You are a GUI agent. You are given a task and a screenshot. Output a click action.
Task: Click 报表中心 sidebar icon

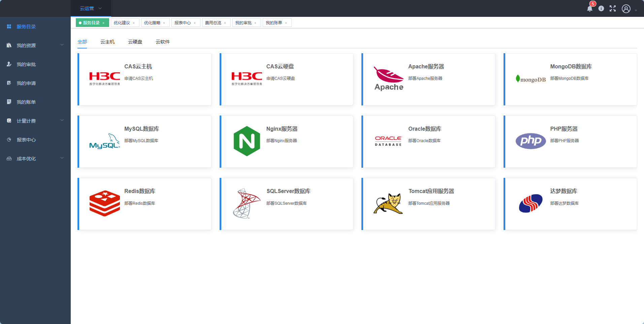9,139
